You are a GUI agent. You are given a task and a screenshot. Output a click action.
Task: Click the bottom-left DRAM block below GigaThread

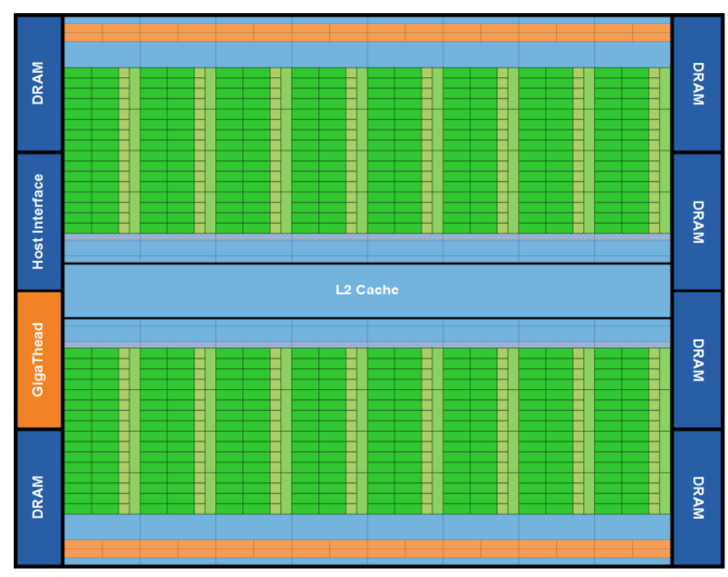point(39,497)
